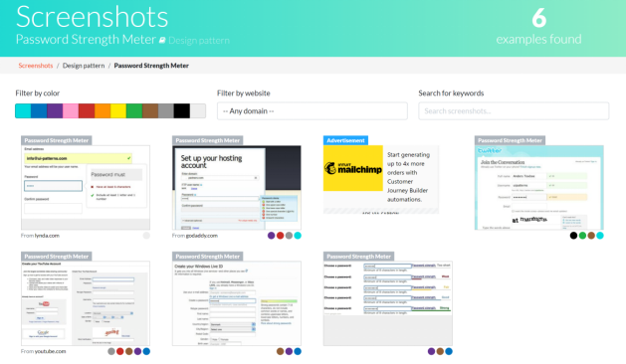Filter by the pink color swatch

[x=71, y=111]
